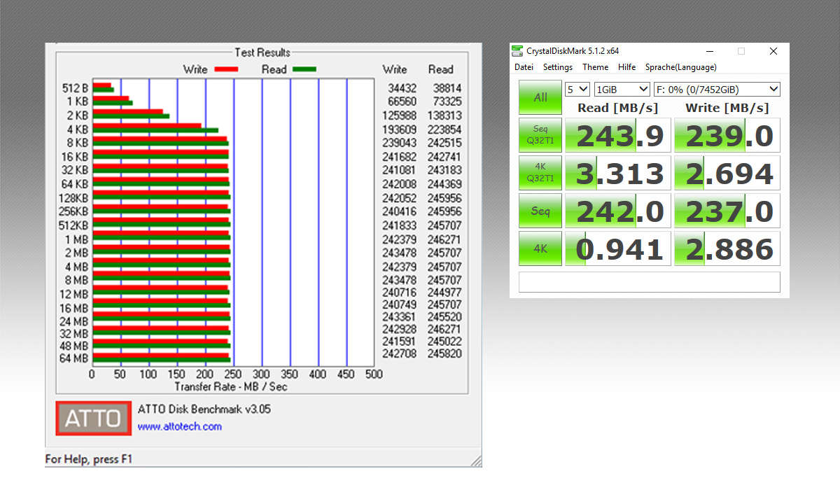
Task: Click the Seq read value 242.0
Action: tap(618, 211)
